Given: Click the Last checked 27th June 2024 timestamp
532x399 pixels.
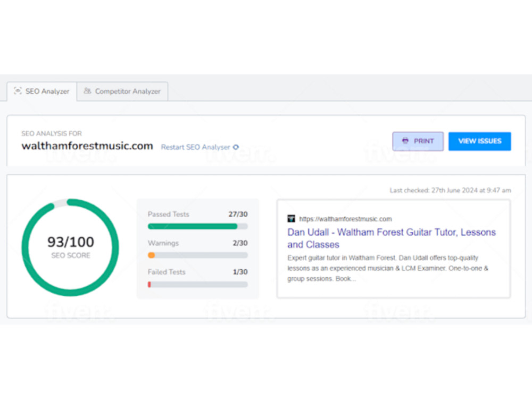Looking at the screenshot, I should click(450, 190).
